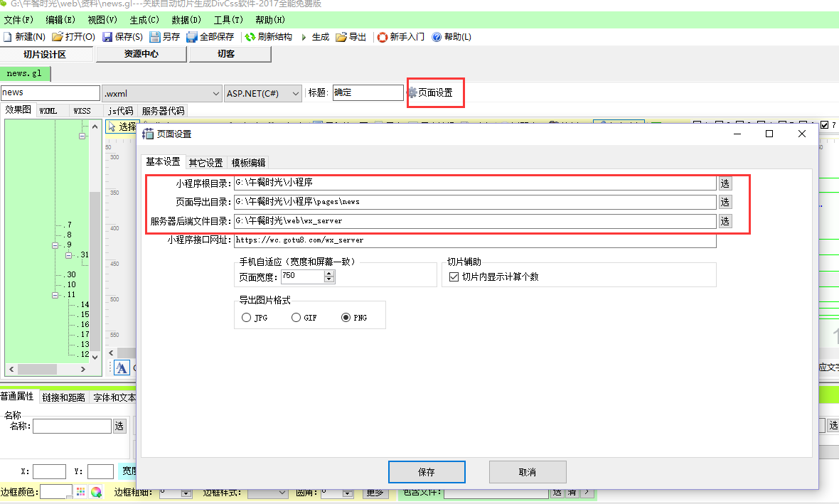
Task: Collapse tree node 11
Action: [55, 295]
